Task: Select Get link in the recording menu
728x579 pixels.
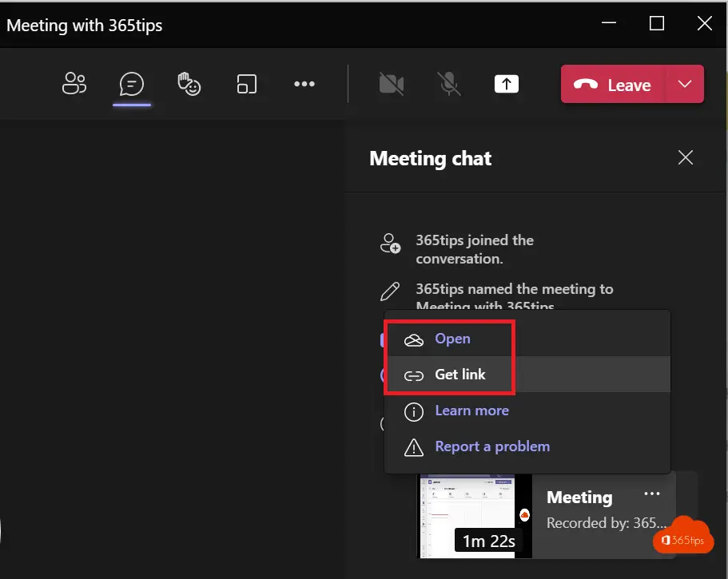Action: [x=527, y=375]
